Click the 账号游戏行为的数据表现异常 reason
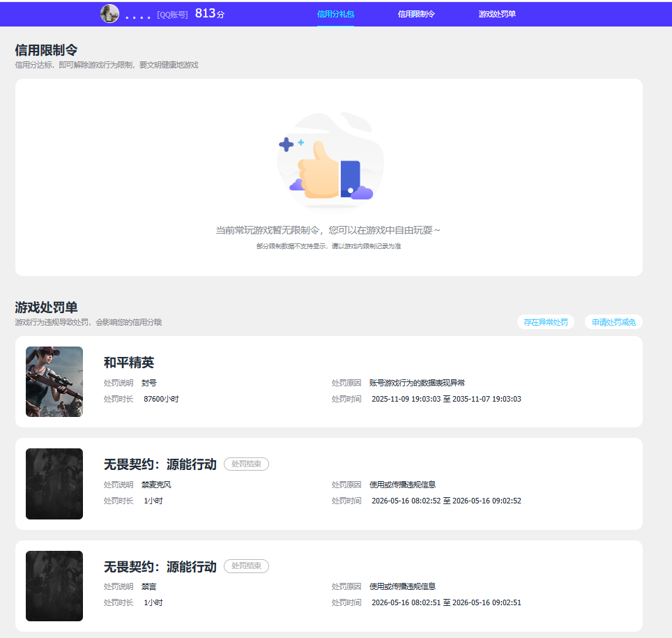The image size is (672, 638). coord(417,383)
